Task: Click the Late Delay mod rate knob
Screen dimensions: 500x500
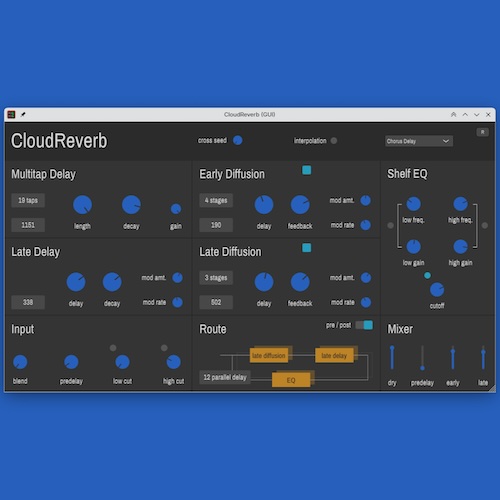Action: coord(177,302)
